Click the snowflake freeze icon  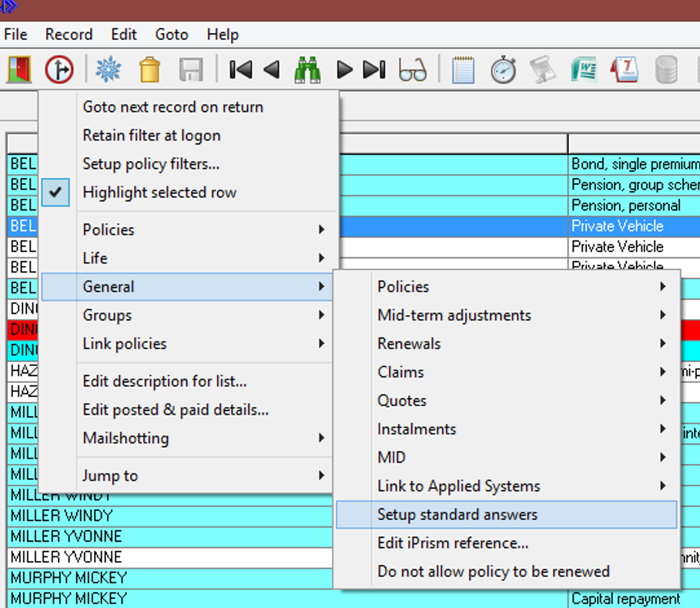pyautogui.click(x=108, y=69)
